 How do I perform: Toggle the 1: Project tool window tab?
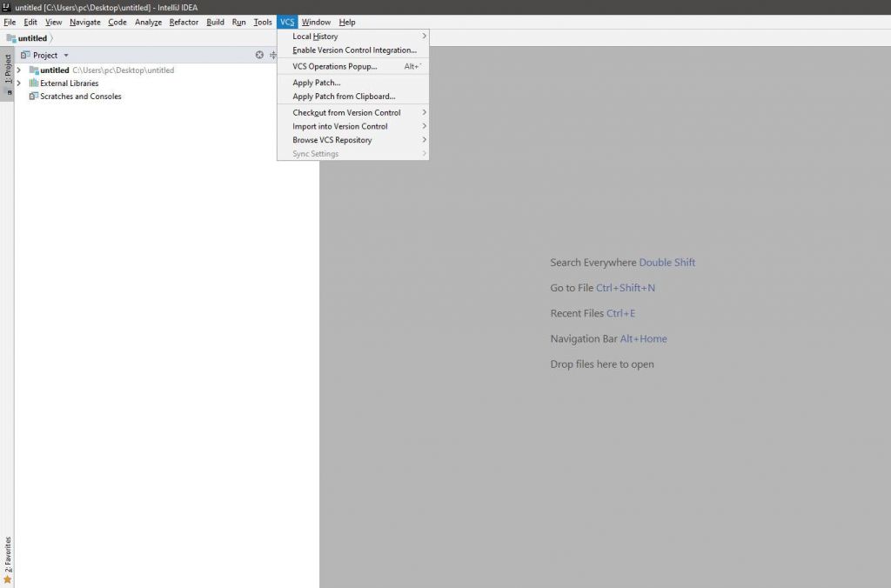[x=7, y=70]
